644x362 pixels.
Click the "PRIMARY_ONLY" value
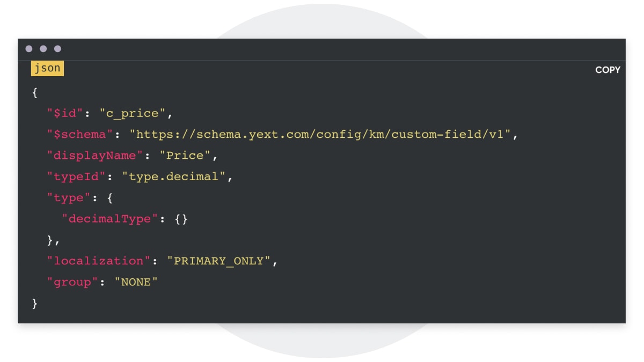[219, 261]
